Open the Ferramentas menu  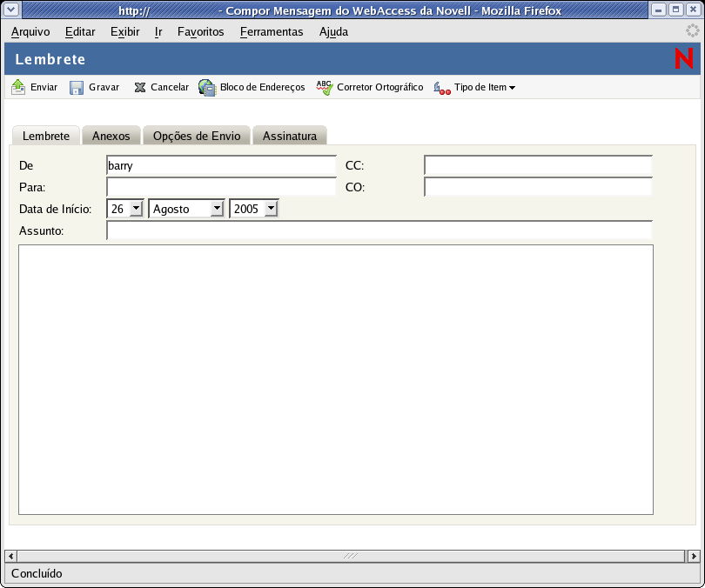272,32
